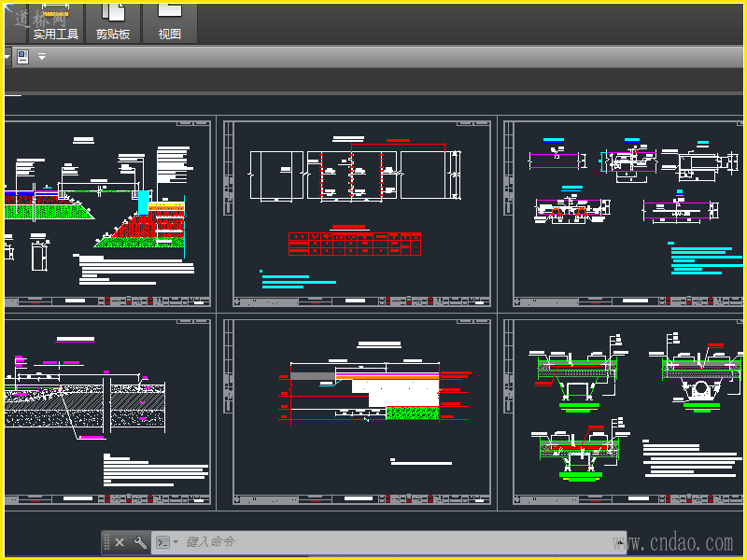Click the workspace switching icon on quick access bar

pyautogui.click(x=22, y=57)
